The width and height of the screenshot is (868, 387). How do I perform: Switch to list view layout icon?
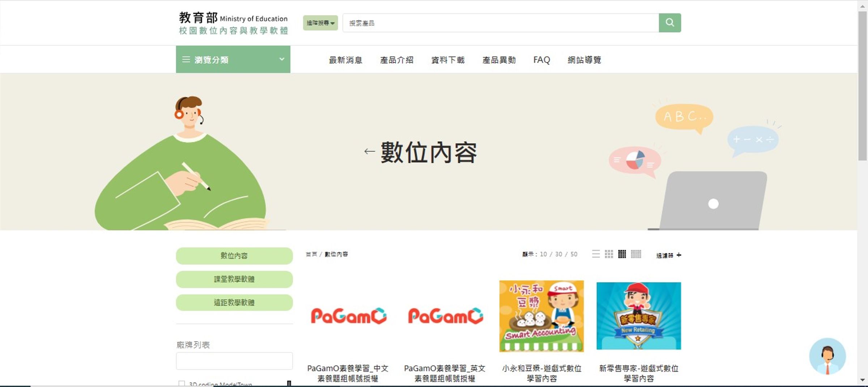tap(596, 254)
